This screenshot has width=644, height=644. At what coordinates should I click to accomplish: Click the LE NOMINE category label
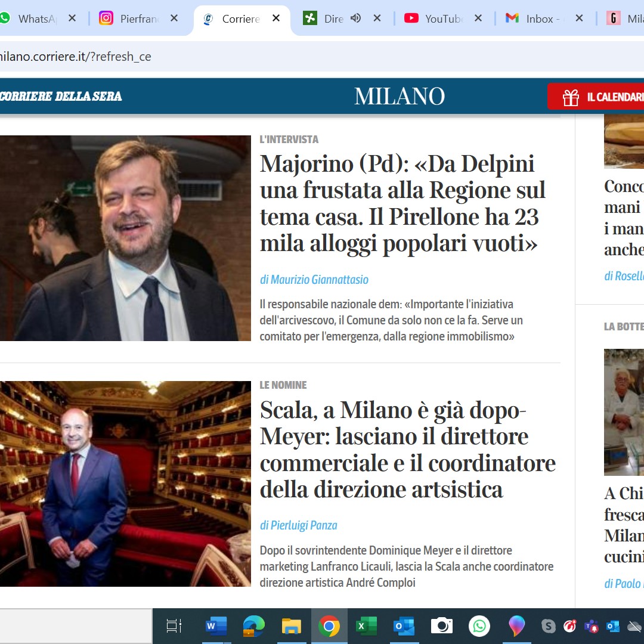pyautogui.click(x=283, y=385)
